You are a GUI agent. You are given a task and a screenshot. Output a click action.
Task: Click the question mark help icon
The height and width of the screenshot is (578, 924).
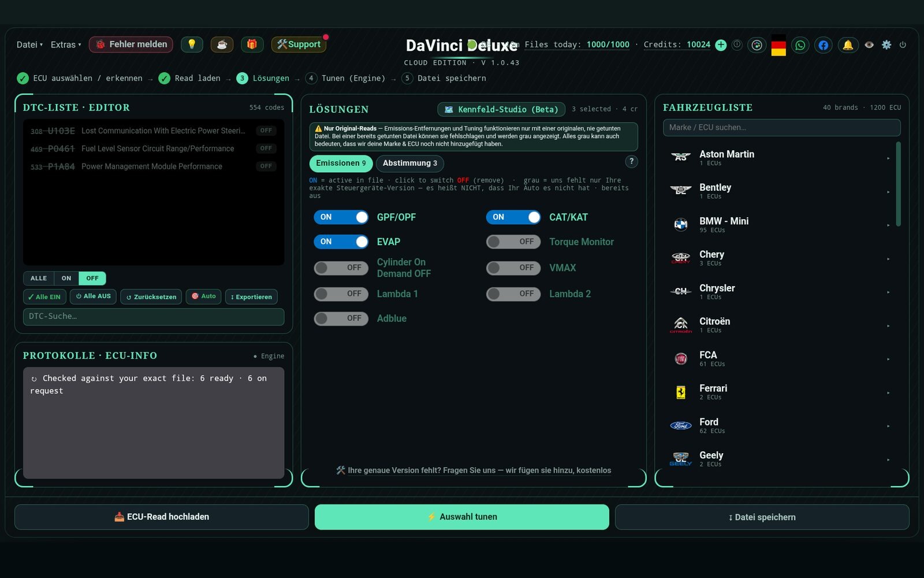[632, 162]
